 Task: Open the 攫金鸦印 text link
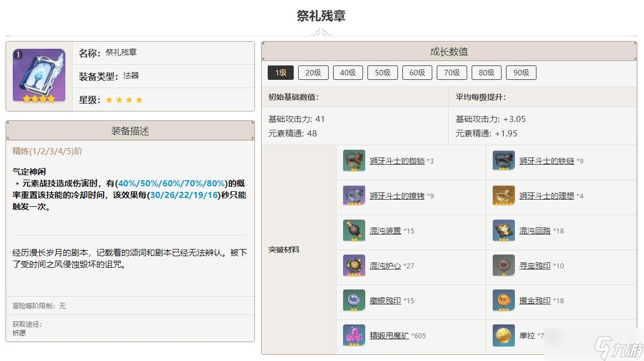pos(535,301)
